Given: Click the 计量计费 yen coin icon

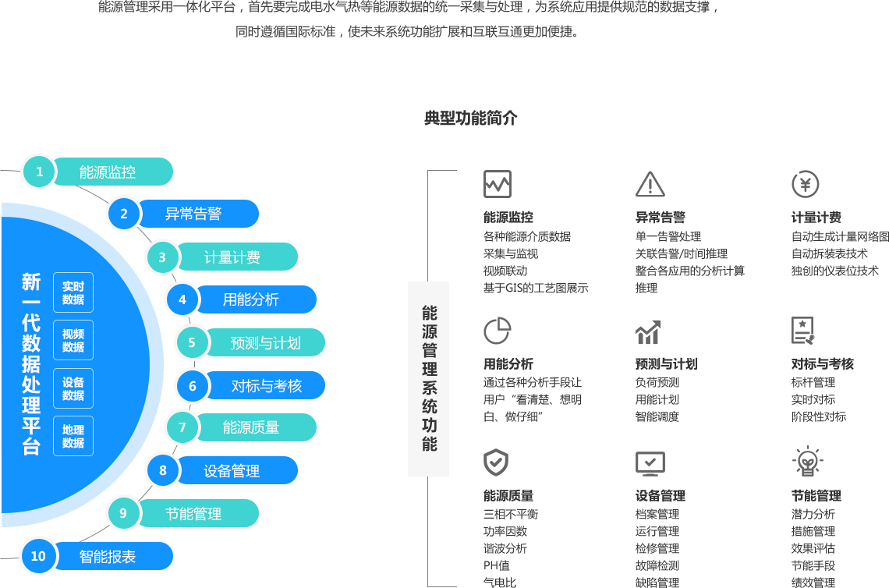Looking at the screenshot, I should click(x=805, y=184).
